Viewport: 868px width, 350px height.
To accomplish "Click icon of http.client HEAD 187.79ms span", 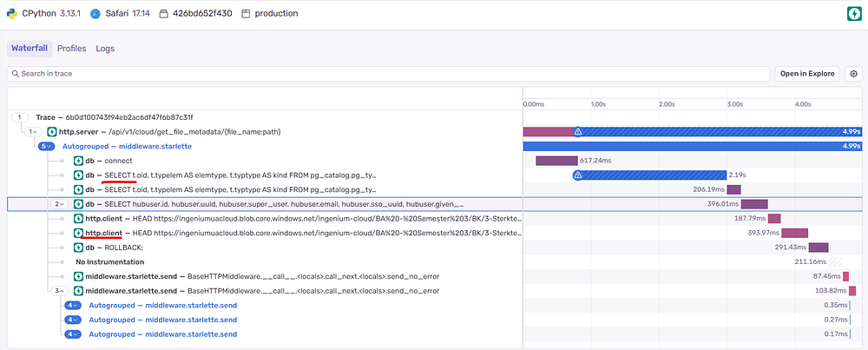I will tap(79, 218).
